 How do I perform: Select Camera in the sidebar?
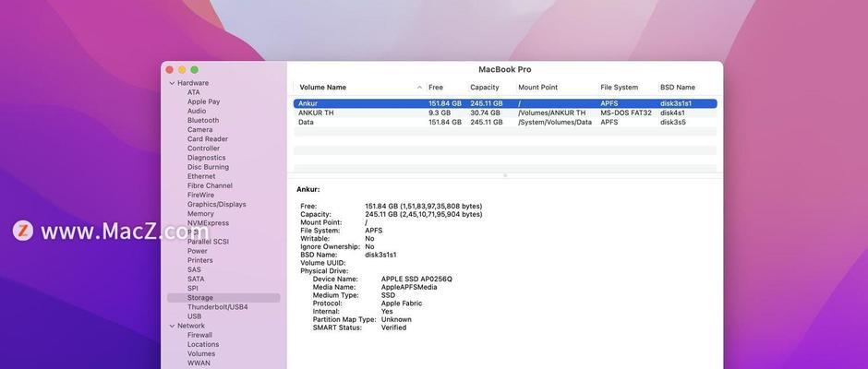pyautogui.click(x=199, y=129)
